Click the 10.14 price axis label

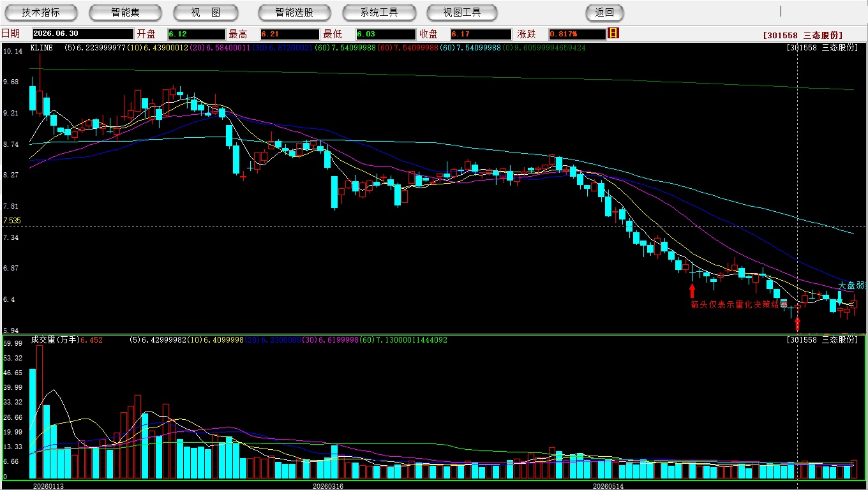(13, 51)
